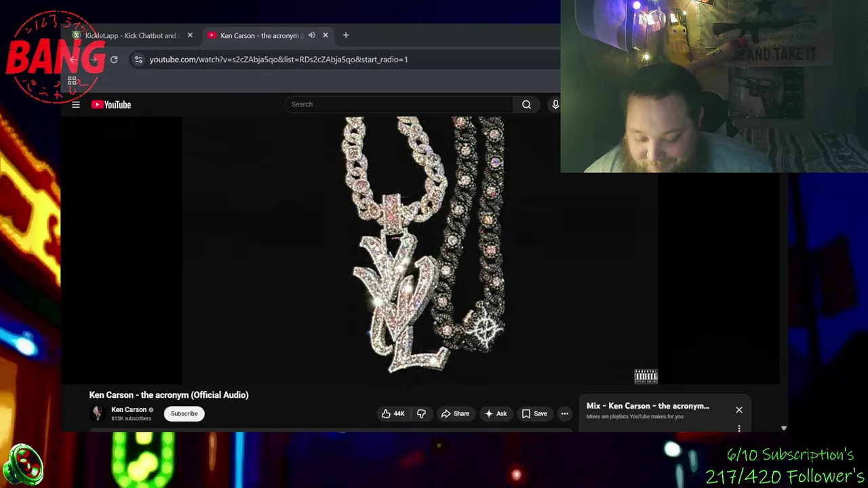Open the YouTube hamburger guide menu
The height and width of the screenshot is (488, 868).
[x=76, y=104]
